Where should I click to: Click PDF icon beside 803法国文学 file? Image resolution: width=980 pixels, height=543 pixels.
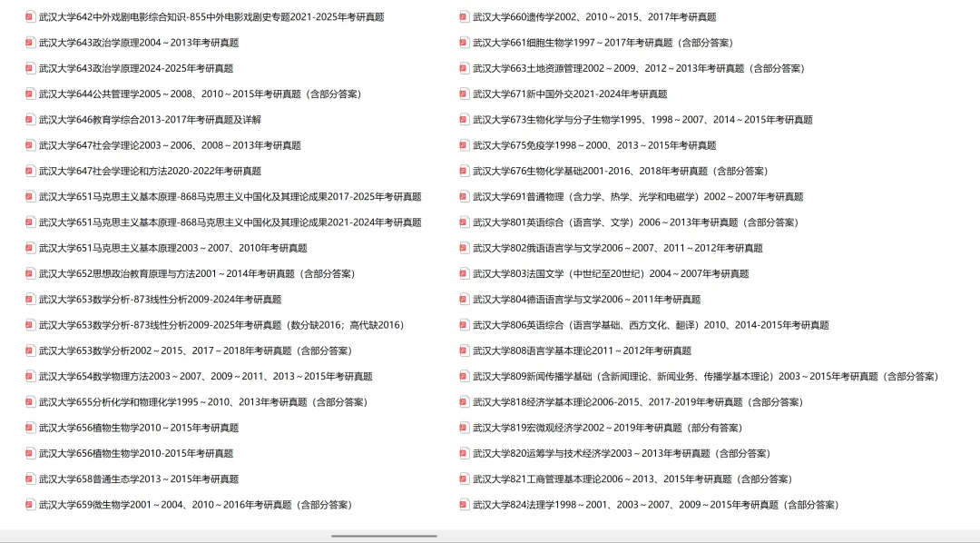point(465,273)
